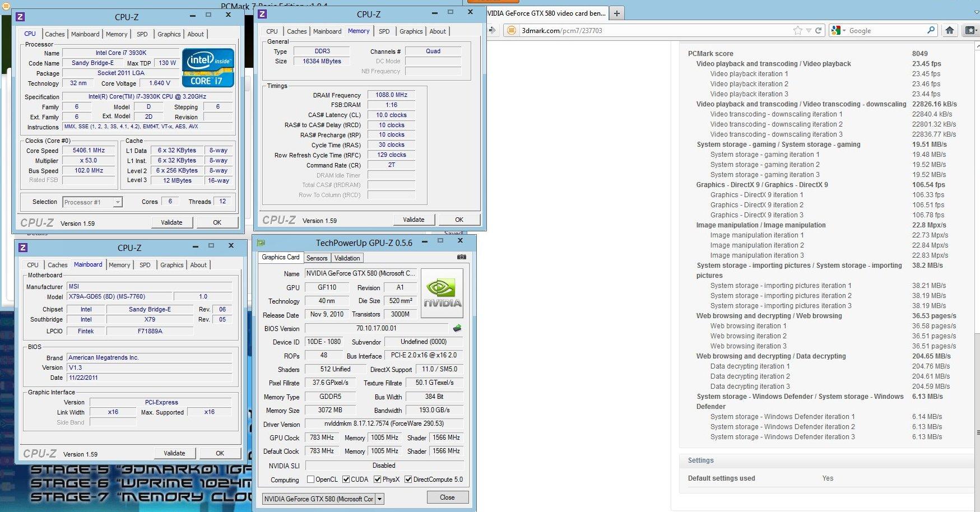Click the CAS# Latency 10.0 clocks value
Image resolution: width=980 pixels, height=512 pixels.
[391, 115]
